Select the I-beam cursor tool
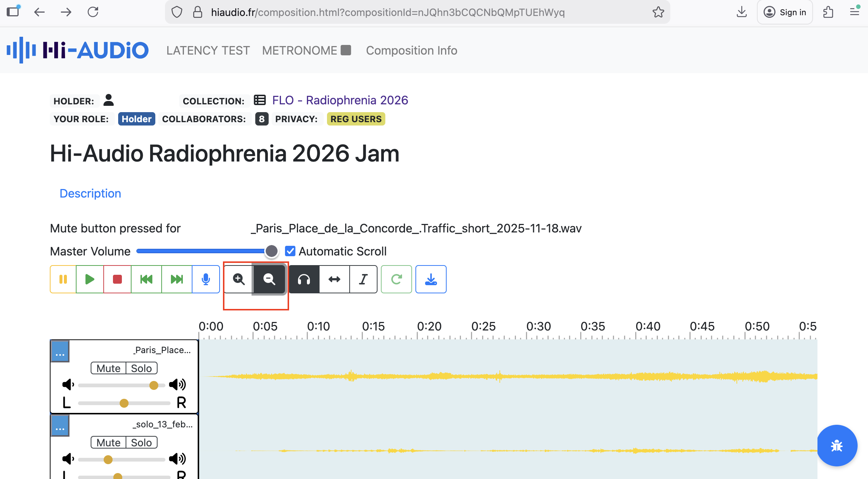Viewport: 868px width, 479px height. [x=363, y=279]
